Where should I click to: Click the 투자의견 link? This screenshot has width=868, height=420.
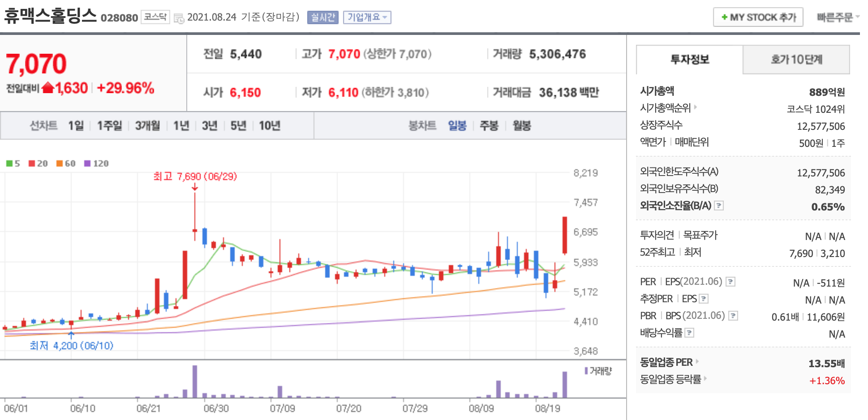coord(657,235)
